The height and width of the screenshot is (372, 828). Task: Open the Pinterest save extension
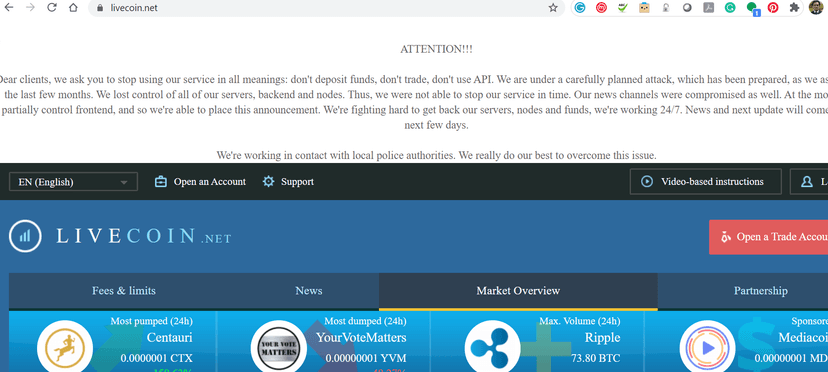(x=773, y=8)
